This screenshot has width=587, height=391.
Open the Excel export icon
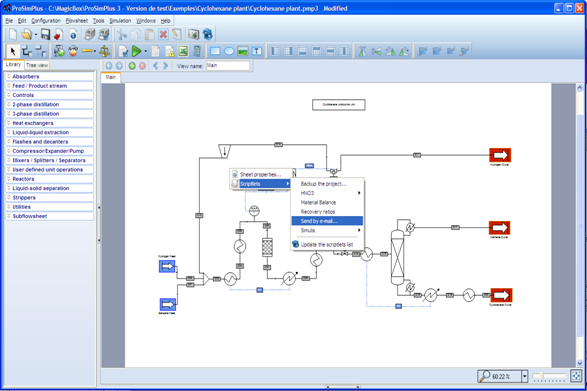point(183,51)
